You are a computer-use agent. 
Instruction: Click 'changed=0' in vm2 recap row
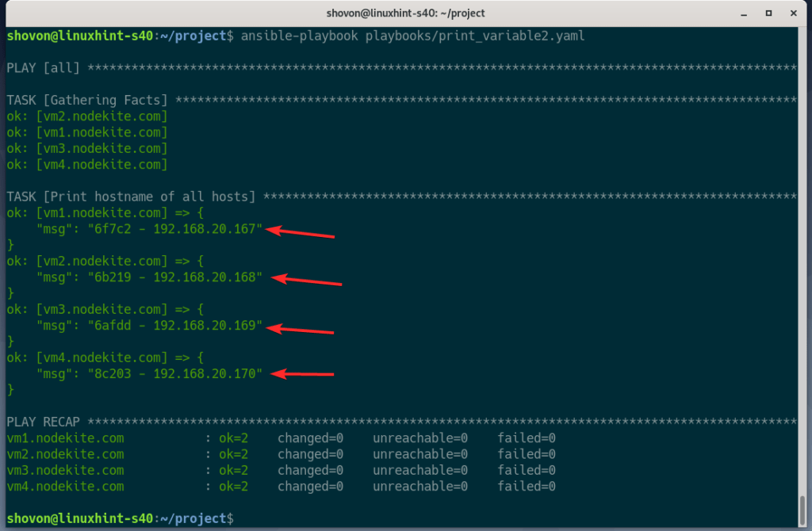pyautogui.click(x=310, y=454)
